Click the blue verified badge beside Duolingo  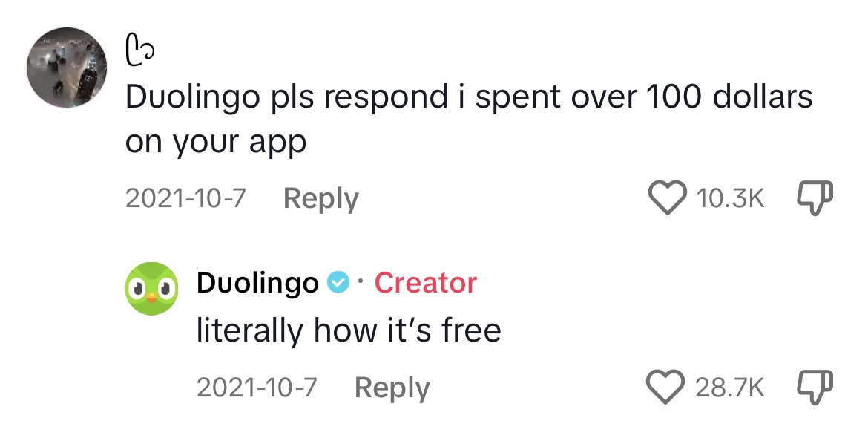pos(338,283)
